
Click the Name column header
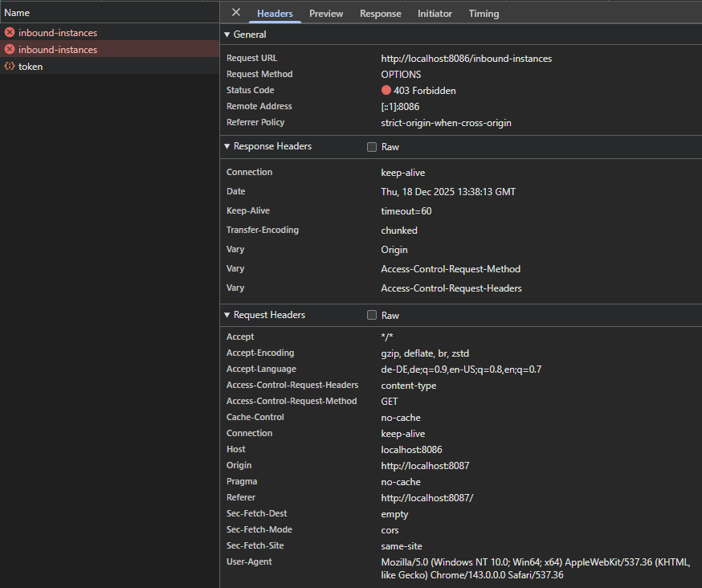17,13
